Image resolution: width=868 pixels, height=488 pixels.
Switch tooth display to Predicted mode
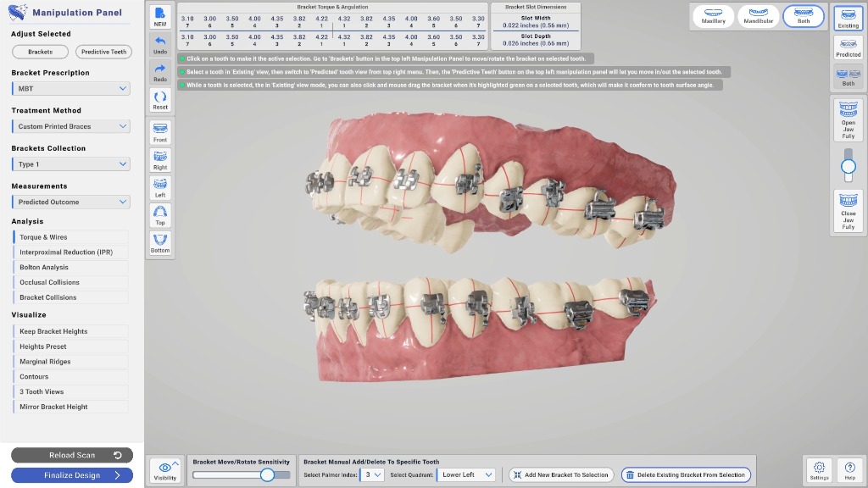(848, 47)
